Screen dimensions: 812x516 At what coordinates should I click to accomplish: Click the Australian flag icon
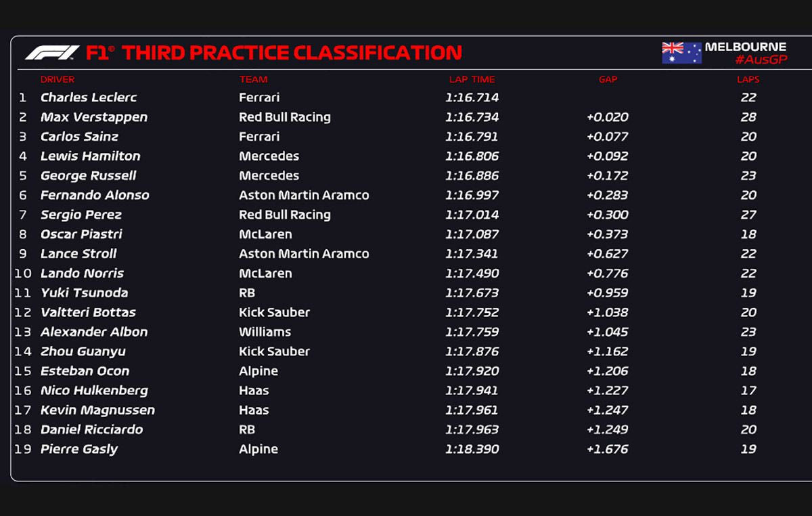(x=681, y=53)
